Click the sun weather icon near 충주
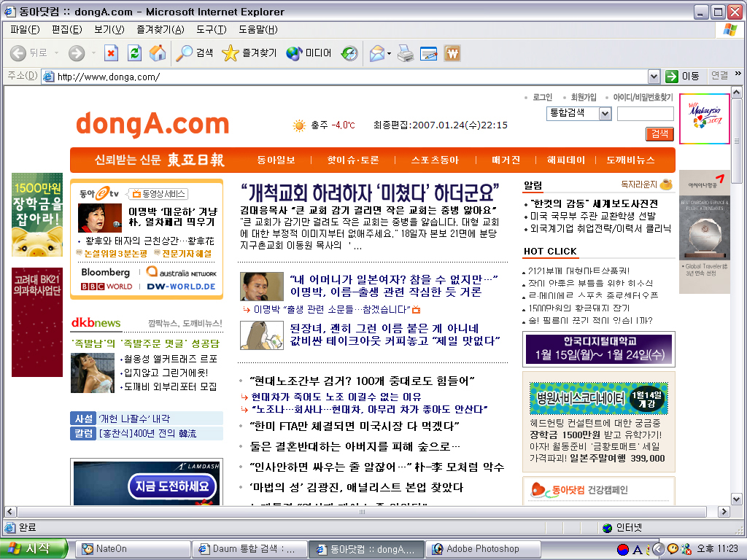 [x=299, y=125]
